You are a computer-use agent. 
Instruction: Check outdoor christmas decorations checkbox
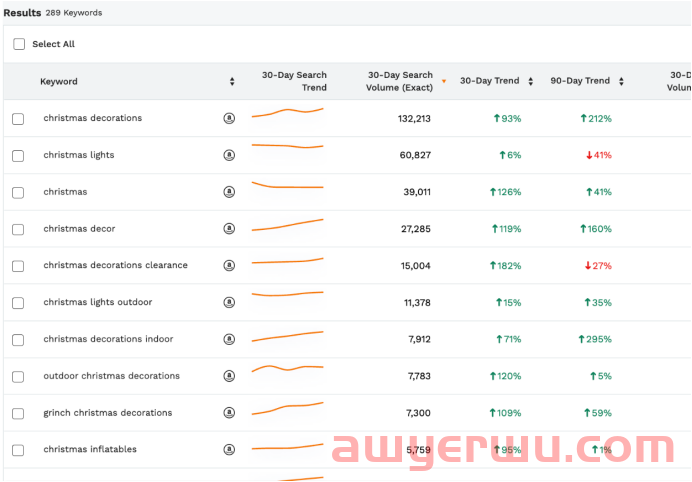[18, 377]
